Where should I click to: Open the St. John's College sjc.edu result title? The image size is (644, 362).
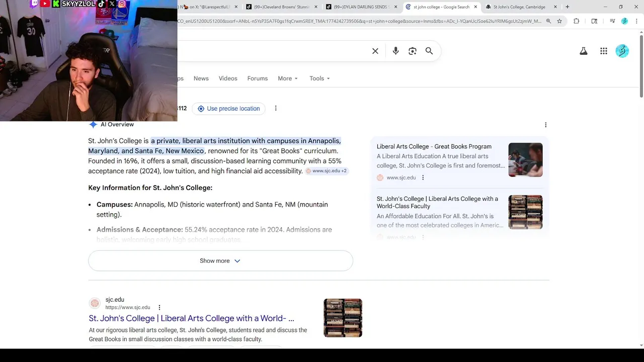pyautogui.click(x=192, y=318)
